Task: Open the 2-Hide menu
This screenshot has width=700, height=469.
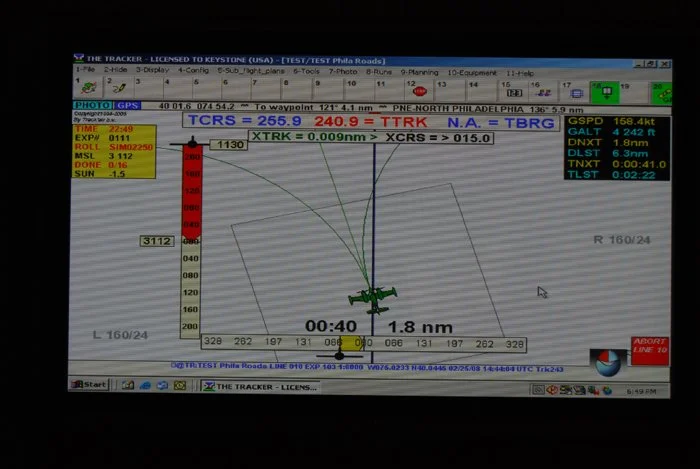Action: pos(116,70)
